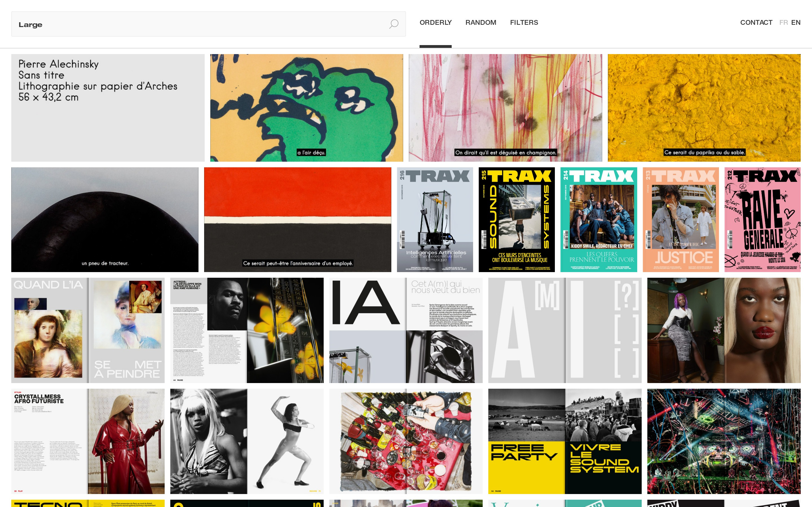Switch to the RANDOM view tab
812x507 pixels.
pyautogui.click(x=480, y=23)
